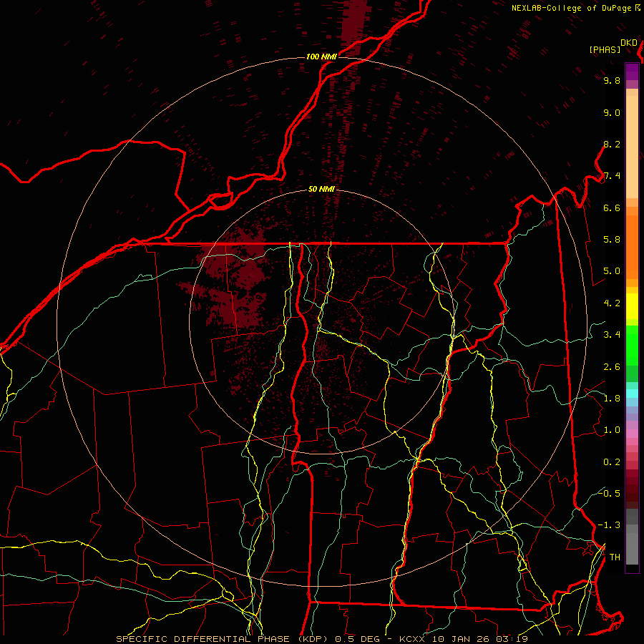
Task: Click the 1.0 legend value
Action: point(612,431)
